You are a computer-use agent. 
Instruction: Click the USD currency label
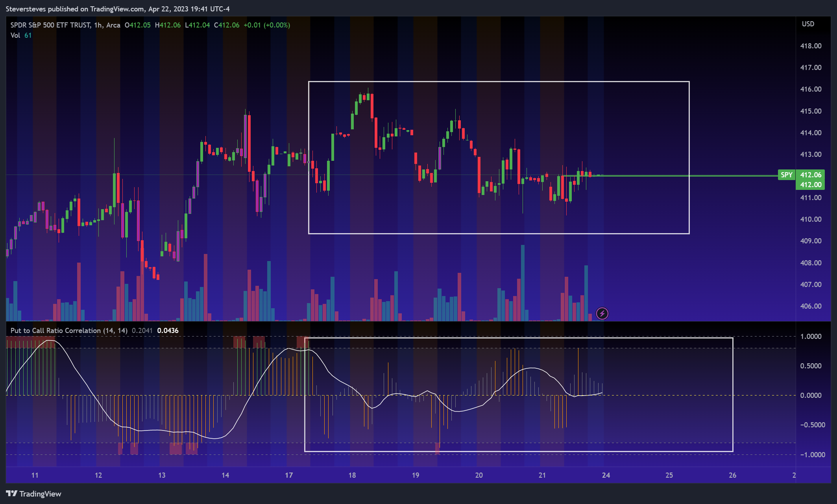pos(808,24)
